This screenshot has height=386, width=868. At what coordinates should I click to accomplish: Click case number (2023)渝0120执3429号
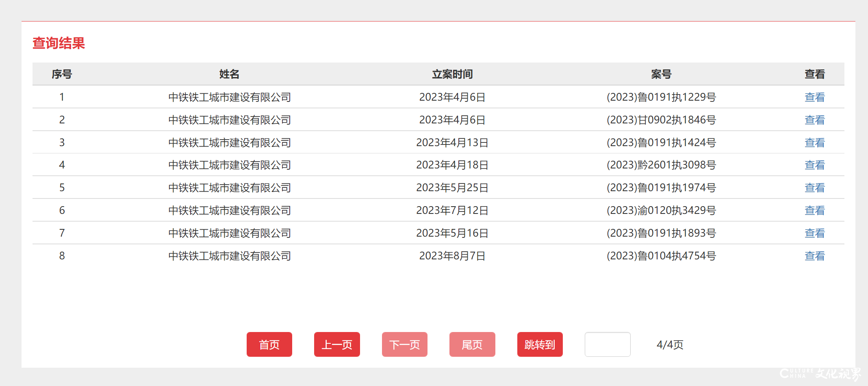coord(661,210)
